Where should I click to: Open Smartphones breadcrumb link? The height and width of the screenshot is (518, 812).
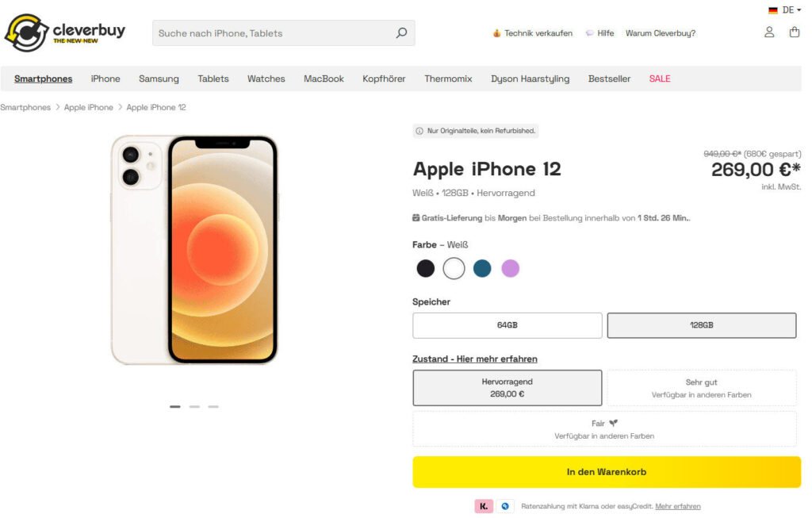coord(25,107)
